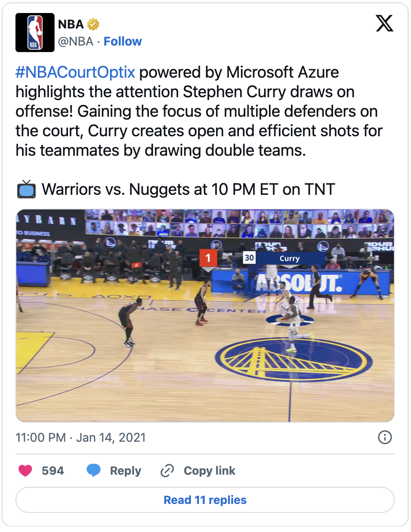Screen dimensions: 411x532
Task: Click the Reply text label
Action: coord(125,471)
